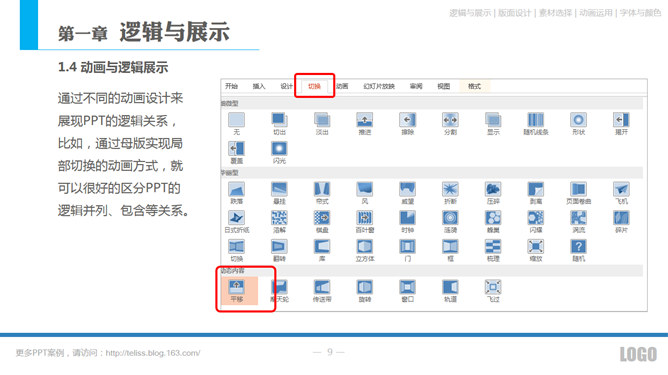Open the 开始 (Home) ribbon tab
Viewport: 668px width, 375px height.
point(231,86)
